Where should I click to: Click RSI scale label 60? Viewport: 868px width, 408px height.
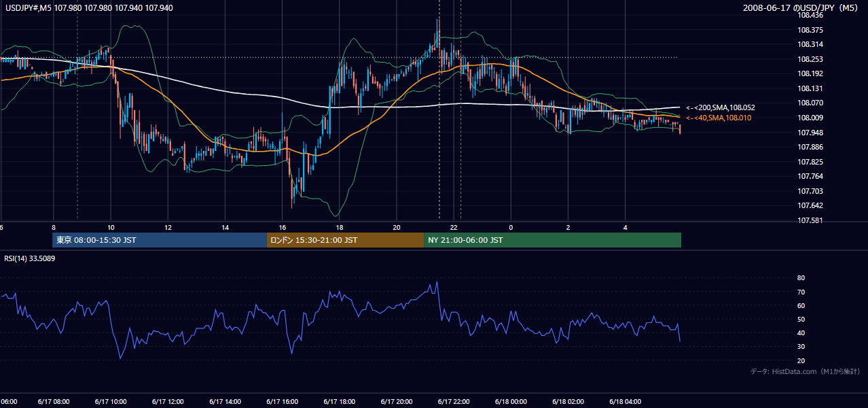click(x=801, y=305)
